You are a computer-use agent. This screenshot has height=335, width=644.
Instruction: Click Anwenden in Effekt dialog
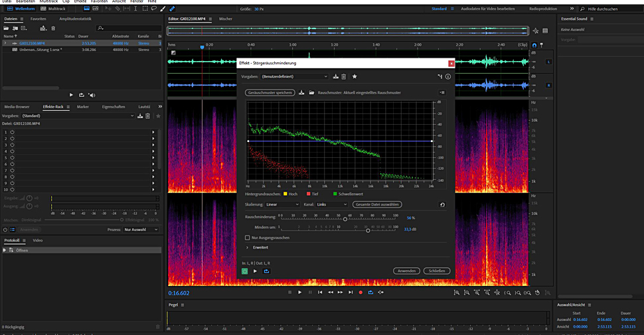click(x=406, y=271)
